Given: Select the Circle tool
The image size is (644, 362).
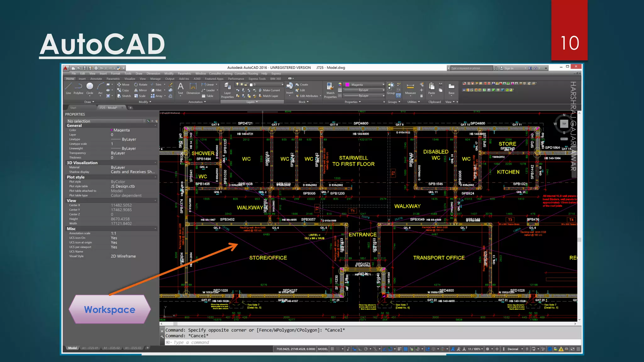Looking at the screenshot, I should tap(90, 89).
